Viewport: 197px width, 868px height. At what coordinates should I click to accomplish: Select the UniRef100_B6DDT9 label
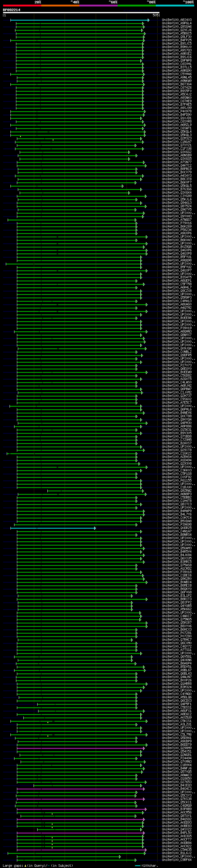(177, 745)
